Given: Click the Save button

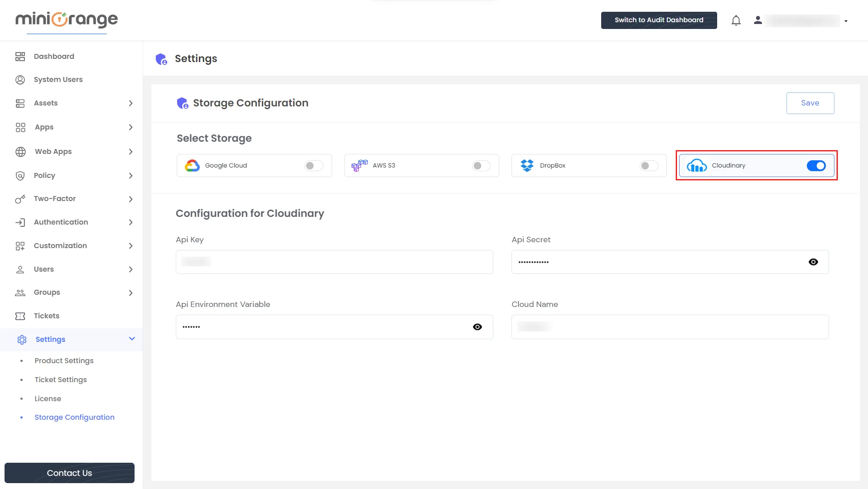Looking at the screenshot, I should (x=810, y=103).
